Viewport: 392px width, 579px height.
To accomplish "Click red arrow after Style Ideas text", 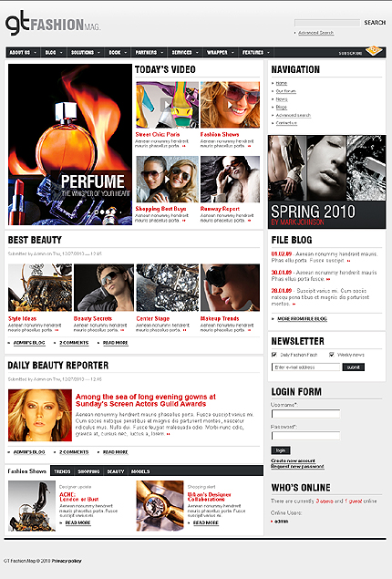I will pyautogui.click(x=57, y=330).
